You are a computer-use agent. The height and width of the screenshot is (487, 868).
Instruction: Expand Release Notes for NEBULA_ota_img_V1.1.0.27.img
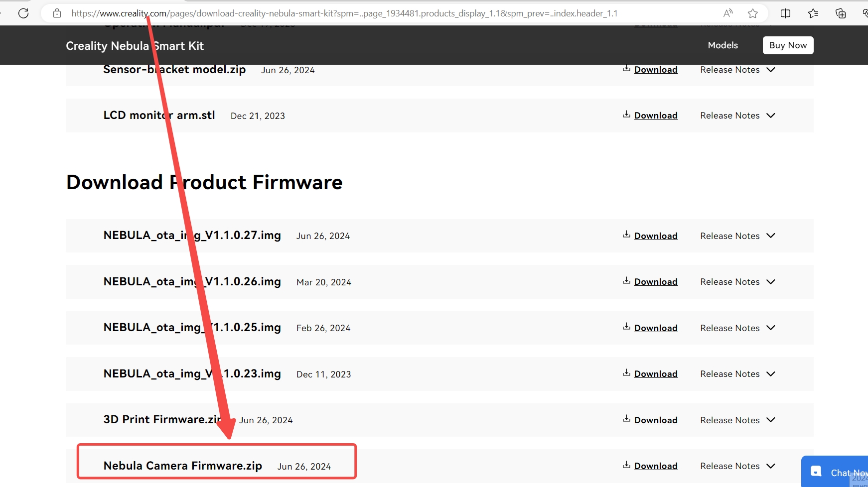[737, 236]
